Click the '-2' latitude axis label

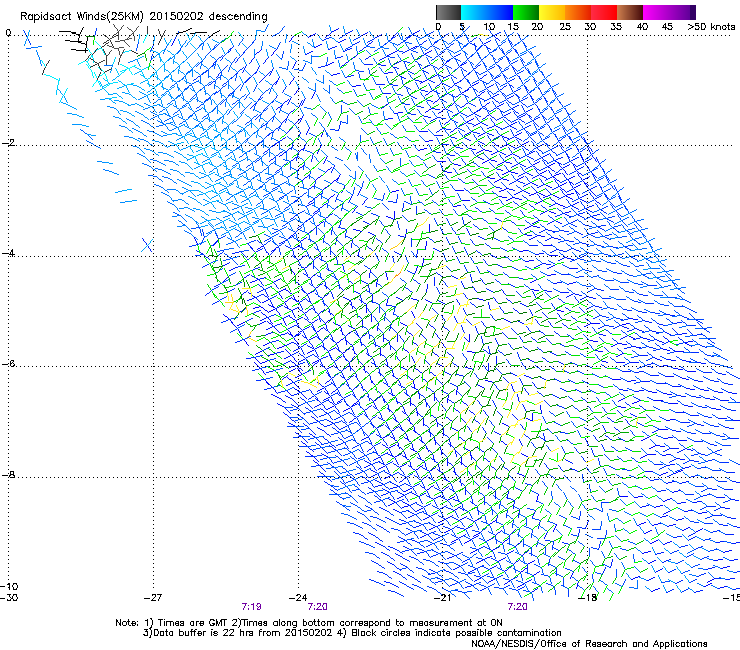pos(8,143)
